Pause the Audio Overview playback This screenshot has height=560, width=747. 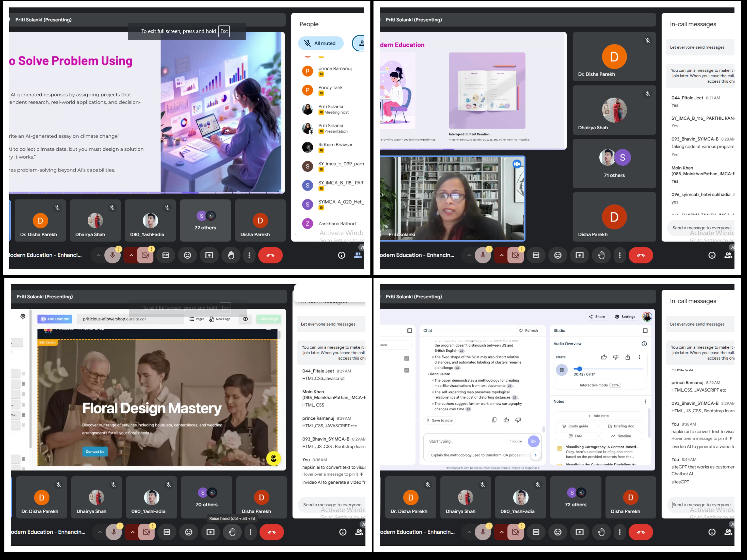[x=562, y=370]
